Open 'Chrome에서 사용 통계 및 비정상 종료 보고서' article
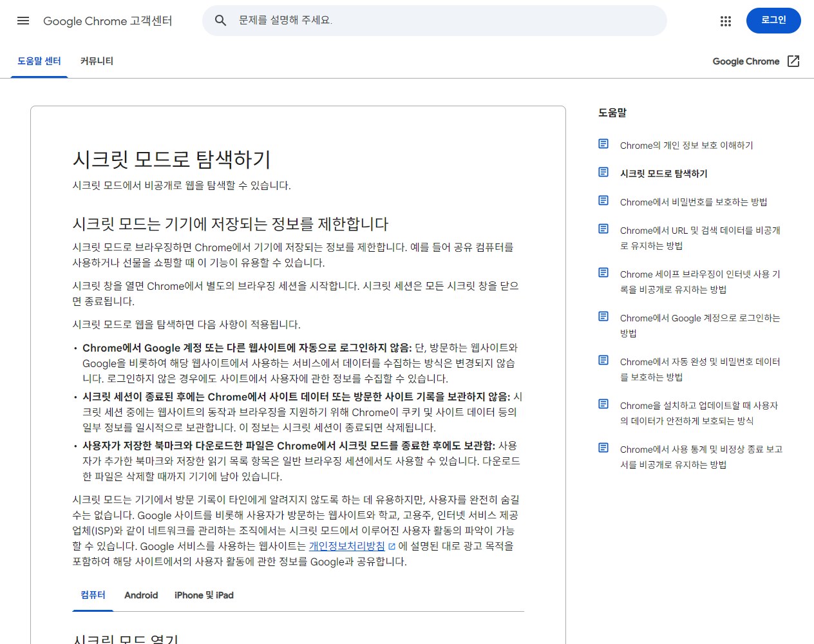814x644 pixels. [x=701, y=457]
